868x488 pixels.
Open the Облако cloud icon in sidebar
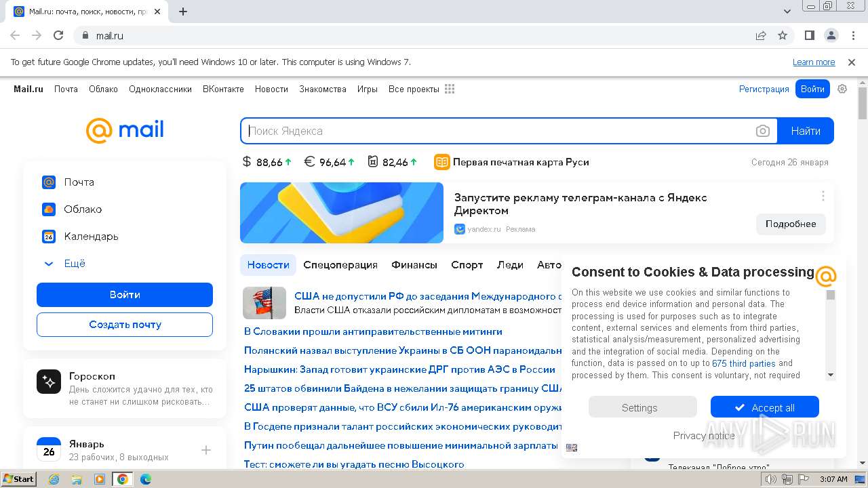coord(49,209)
